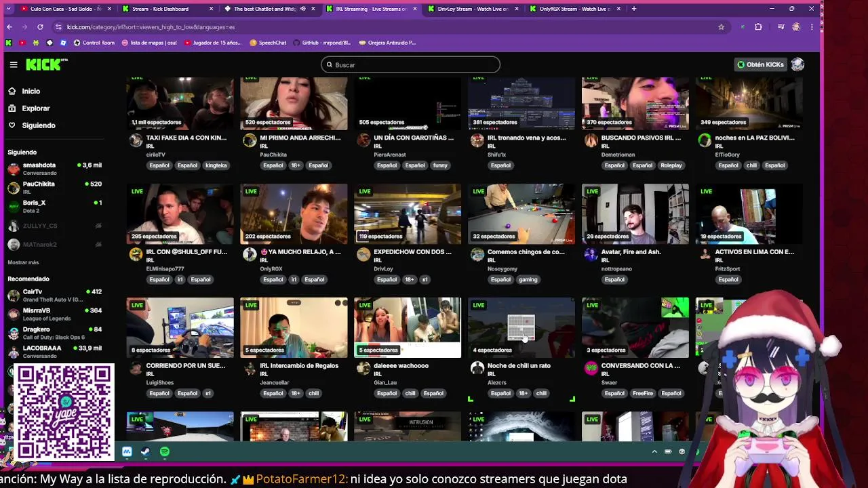Viewport: 868px width, 488px height.
Task: Click the FreeFire tag under Swaer
Action: click(643, 393)
